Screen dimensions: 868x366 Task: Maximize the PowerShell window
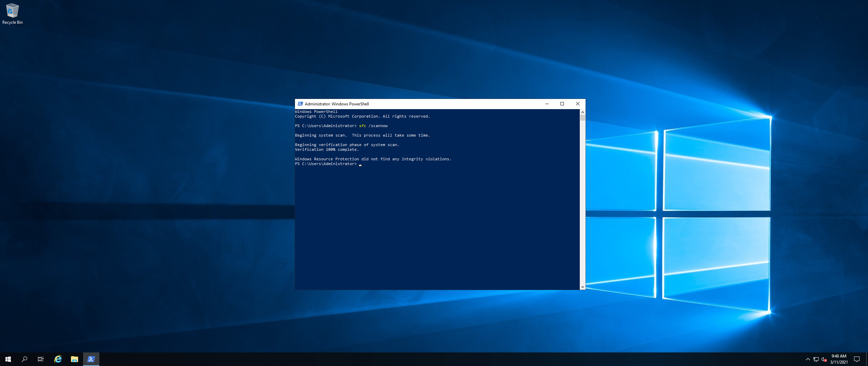(x=562, y=104)
